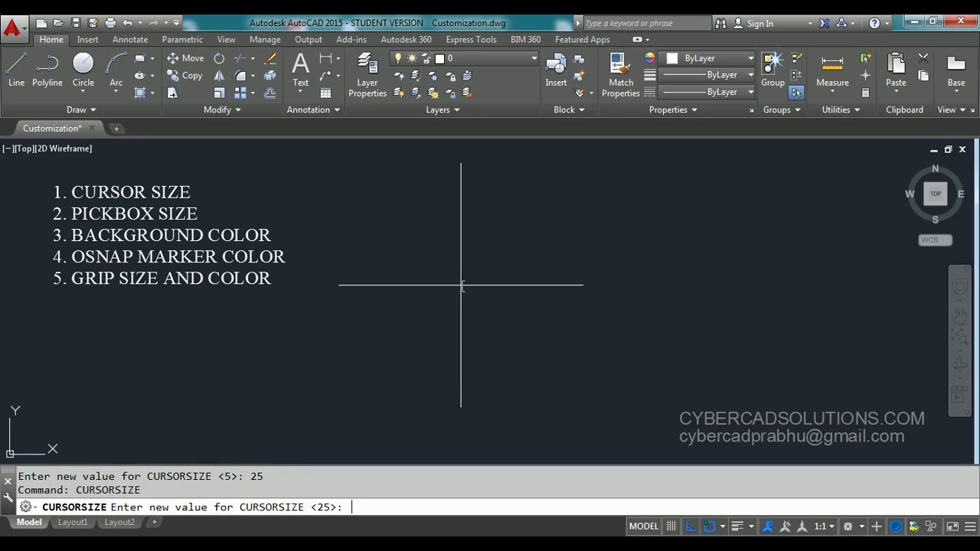Click the Save icon in quick access toolbar
Viewport: 980px width, 551px height.
coord(76,23)
